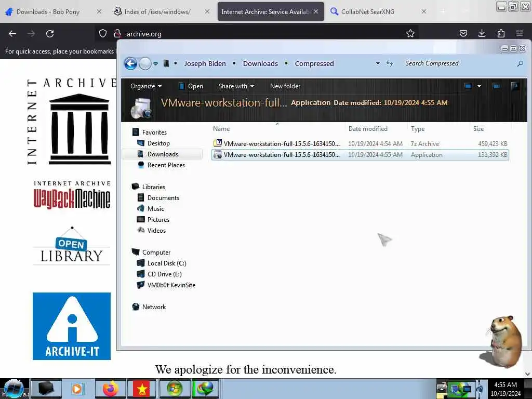
Task: Open Firefox extensions puzzle icon
Action: point(501,33)
